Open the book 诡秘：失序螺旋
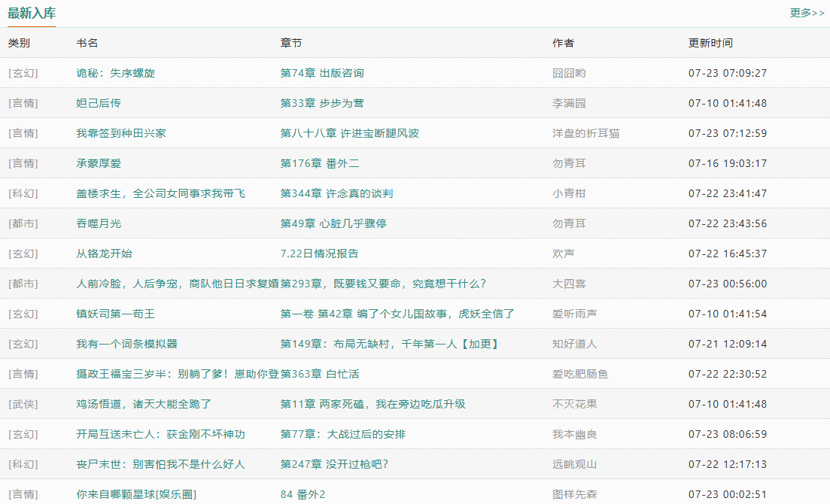 click(115, 73)
